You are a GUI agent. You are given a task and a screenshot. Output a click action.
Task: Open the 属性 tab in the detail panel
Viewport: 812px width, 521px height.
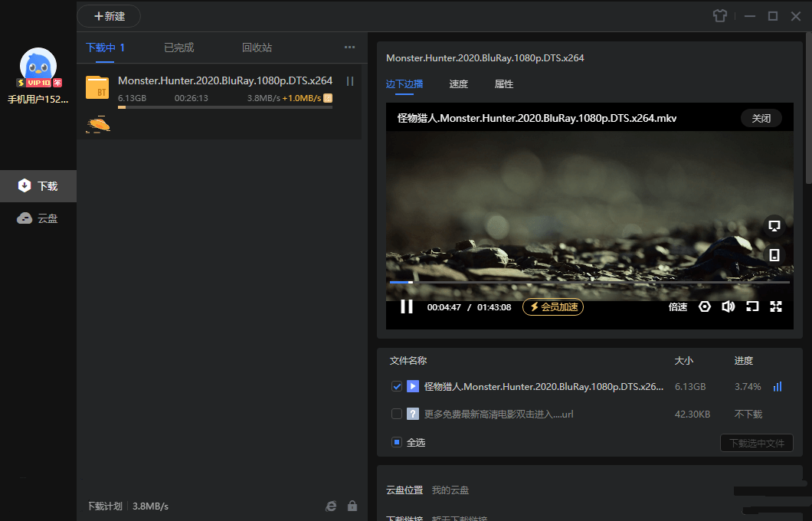[x=504, y=84]
